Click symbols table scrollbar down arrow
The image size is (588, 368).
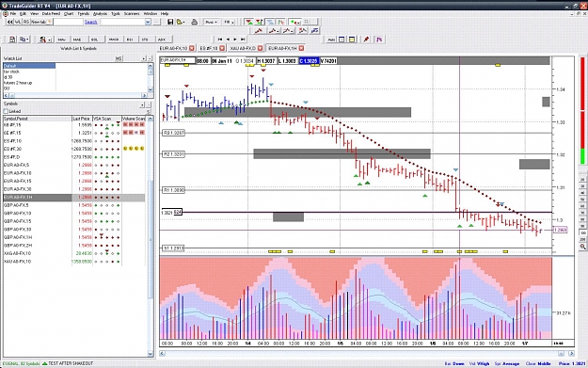[151, 353]
